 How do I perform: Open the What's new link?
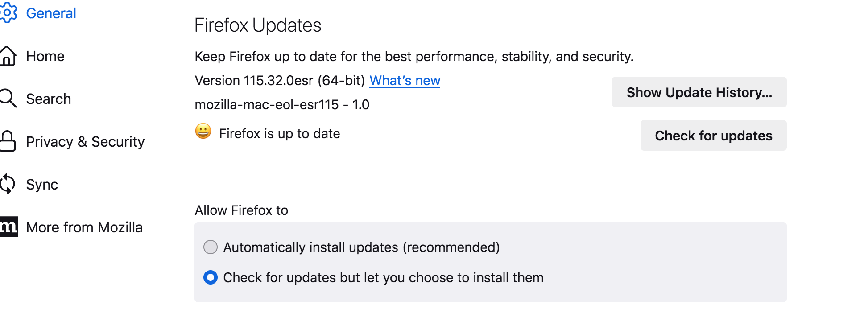405,81
